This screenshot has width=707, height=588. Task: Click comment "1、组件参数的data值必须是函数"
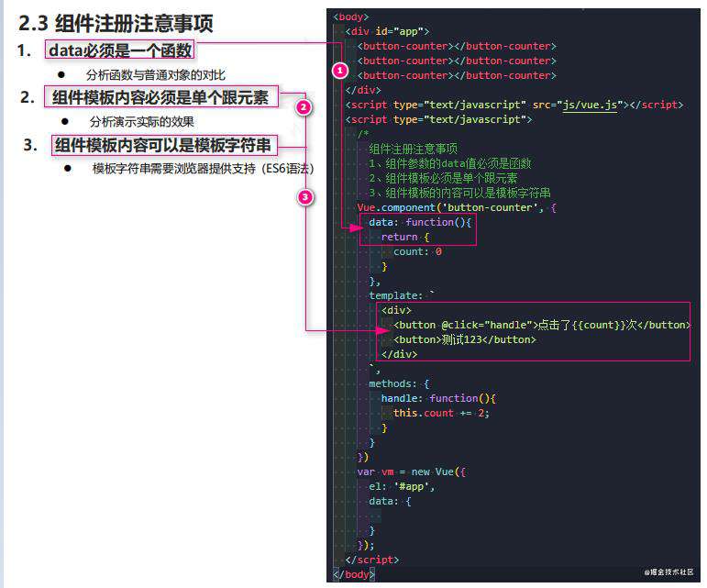[450, 163]
